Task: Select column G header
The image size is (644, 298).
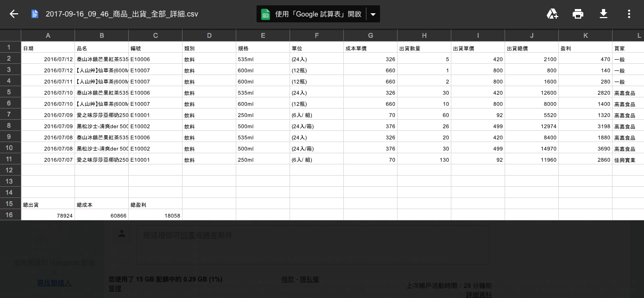Action: pyautogui.click(x=370, y=36)
